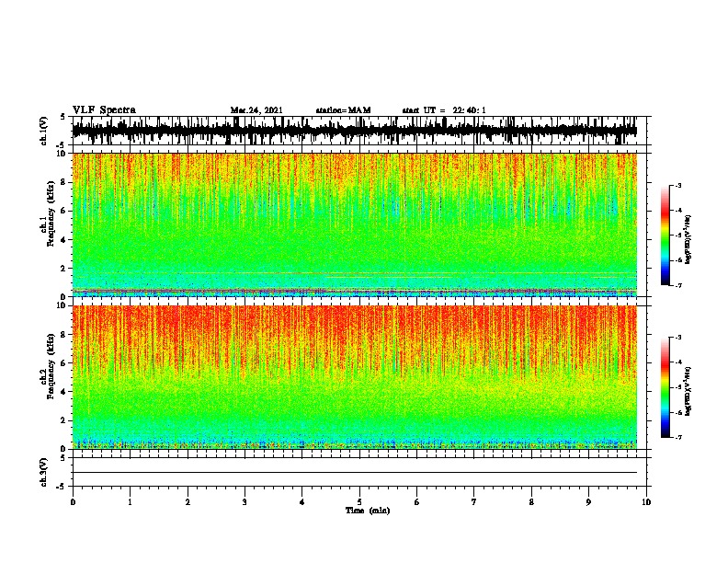Click the ch.1 color bar log(PSD) unit label

[x=688, y=240]
